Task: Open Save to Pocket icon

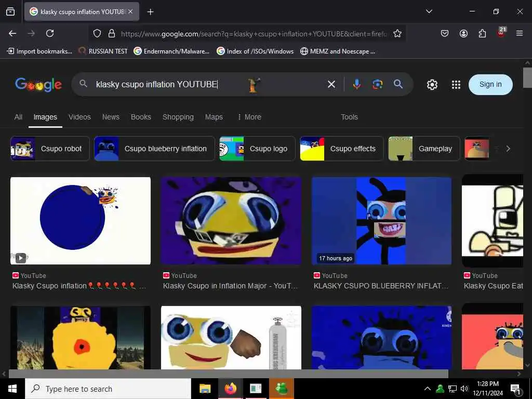Action: (445, 33)
